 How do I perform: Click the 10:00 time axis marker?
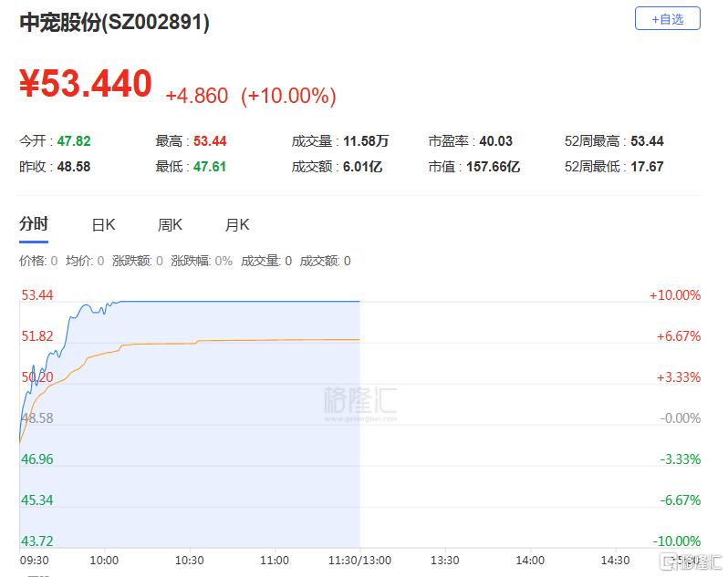104,560
